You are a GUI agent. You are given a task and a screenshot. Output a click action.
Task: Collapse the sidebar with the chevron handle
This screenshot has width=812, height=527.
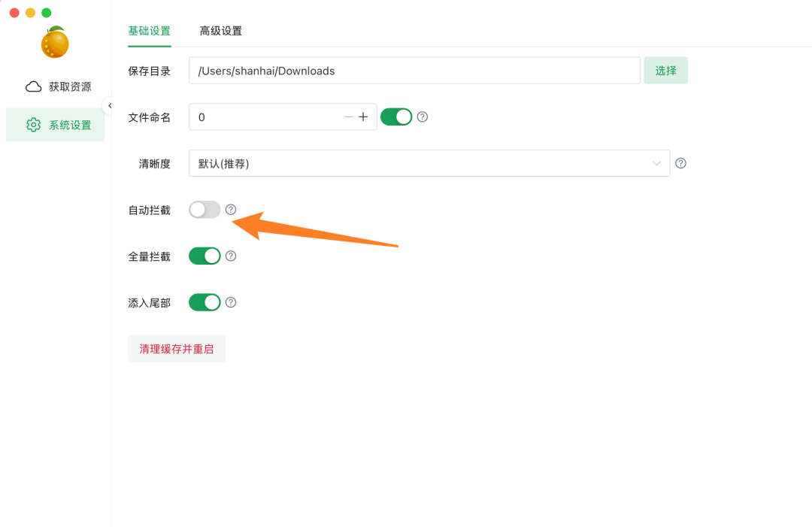pos(110,106)
